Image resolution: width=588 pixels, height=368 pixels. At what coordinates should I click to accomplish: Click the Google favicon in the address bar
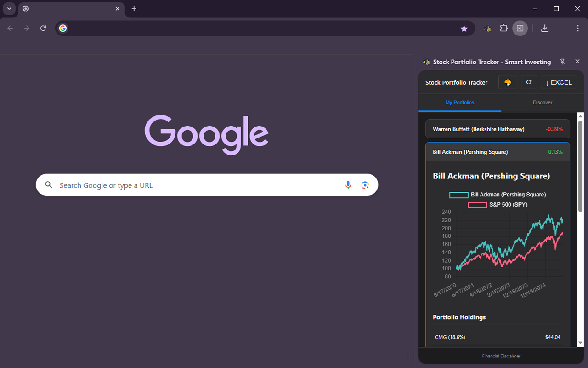(63, 29)
